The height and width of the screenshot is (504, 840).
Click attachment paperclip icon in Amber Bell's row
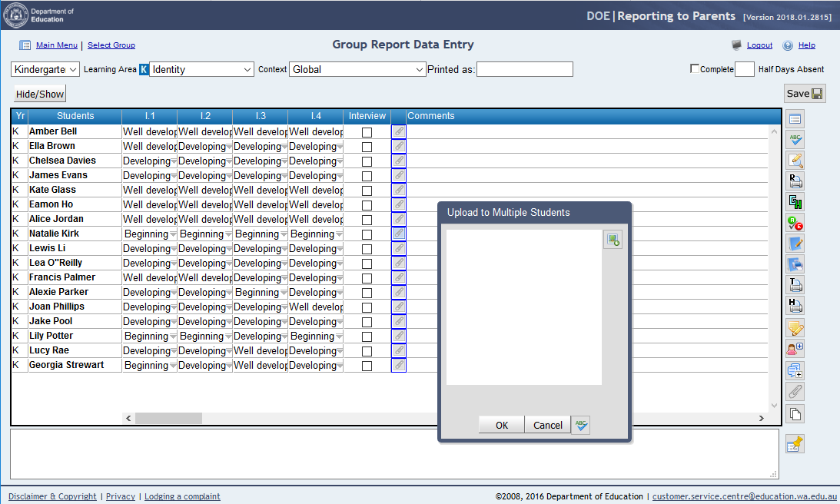coord(398,131)
